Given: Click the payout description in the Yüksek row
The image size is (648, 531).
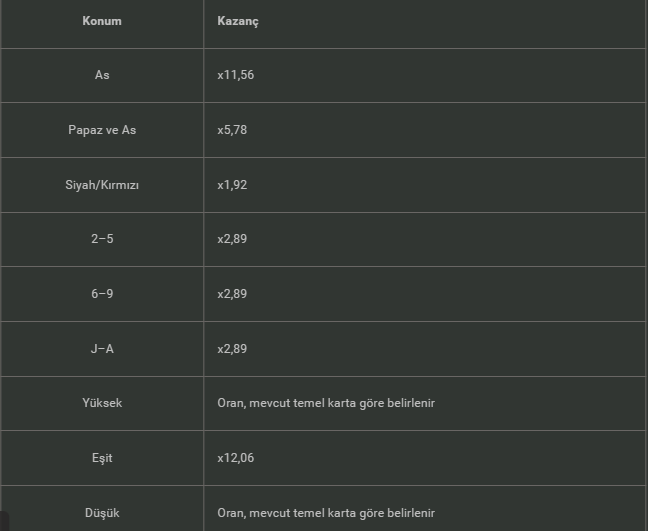Looking at the screenshot, I should 325,403.
